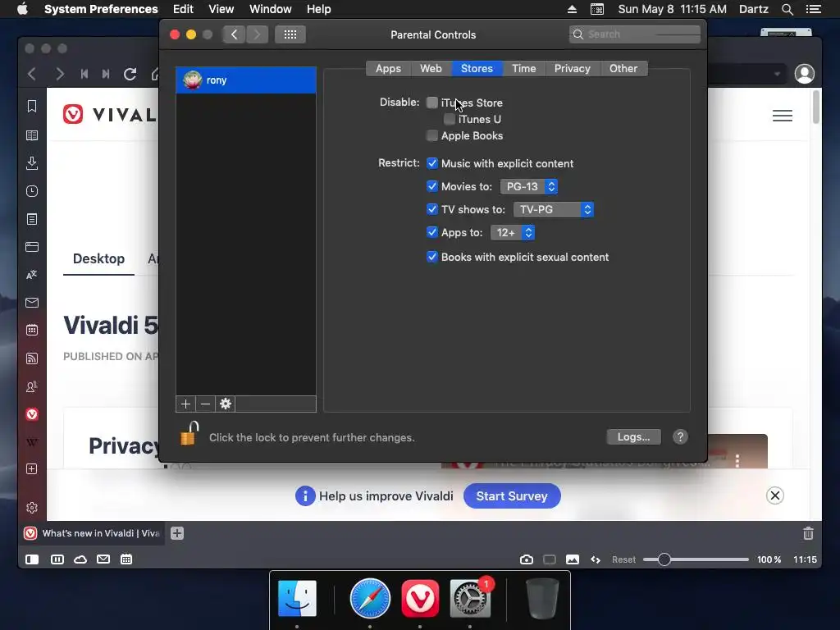Open Vivaldi Notes panel icon
840x630 pixels.
(x=32, y=219)
